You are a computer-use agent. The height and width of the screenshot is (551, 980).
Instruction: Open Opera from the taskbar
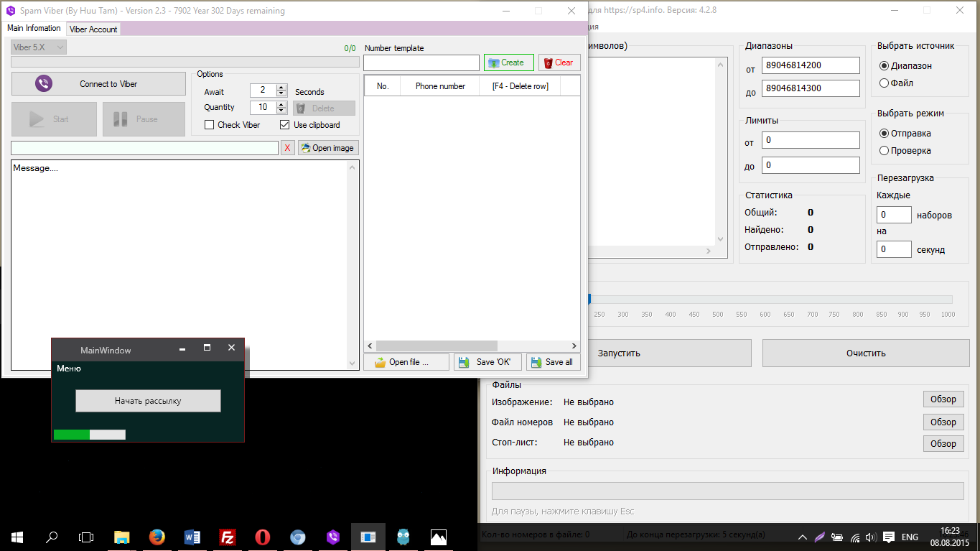[263, 537]
